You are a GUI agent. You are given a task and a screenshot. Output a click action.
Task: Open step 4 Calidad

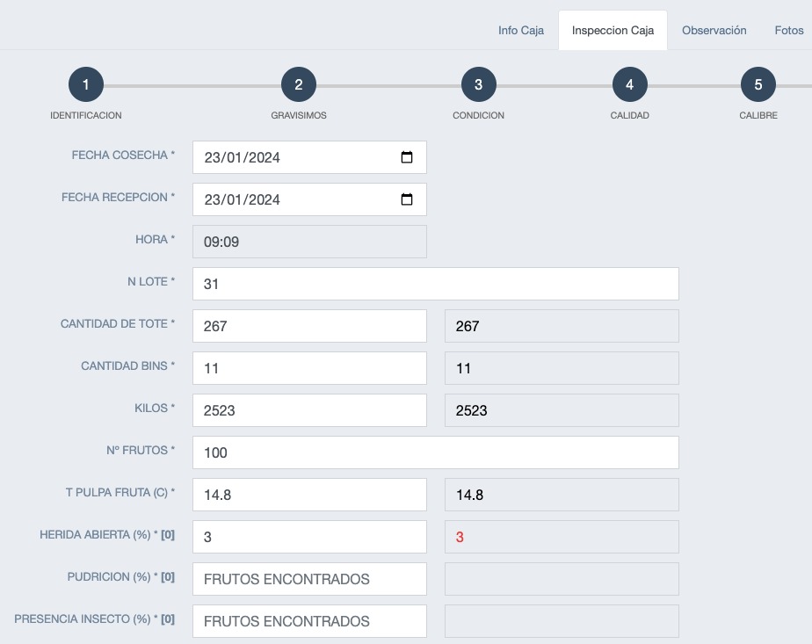[630, 85]
